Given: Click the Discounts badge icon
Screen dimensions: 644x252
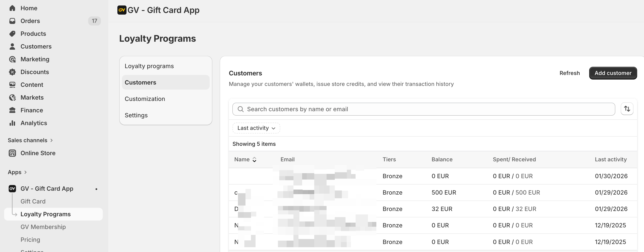Looking at the screenshot, I should 12,72.
